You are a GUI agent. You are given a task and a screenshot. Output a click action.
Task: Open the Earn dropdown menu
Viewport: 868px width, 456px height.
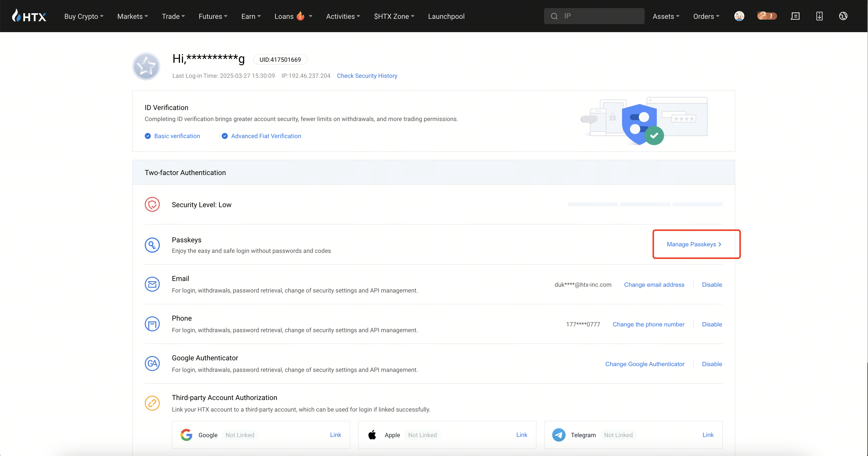pyautogui.click(x=251, y=16)
